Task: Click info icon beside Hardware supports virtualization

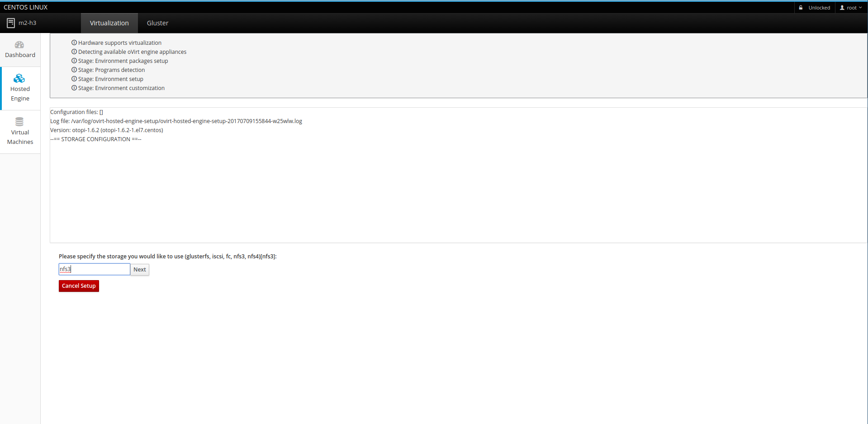Action: tap(74, 43)
